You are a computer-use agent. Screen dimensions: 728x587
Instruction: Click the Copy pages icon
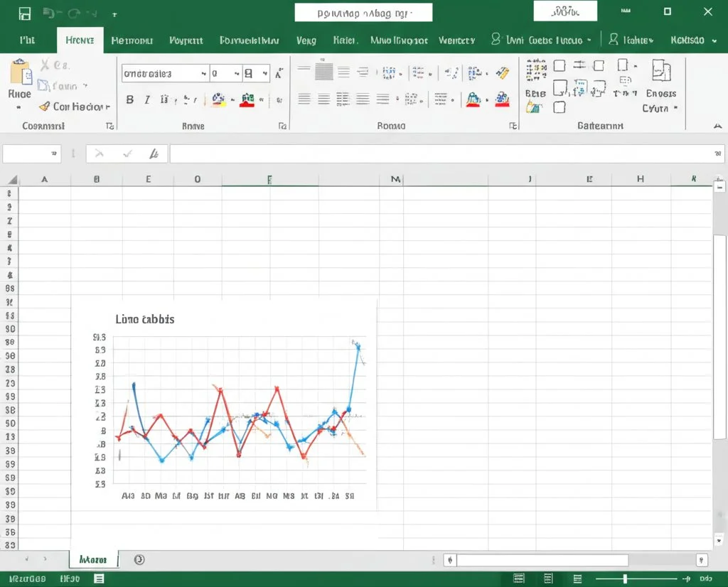point(43,85)
